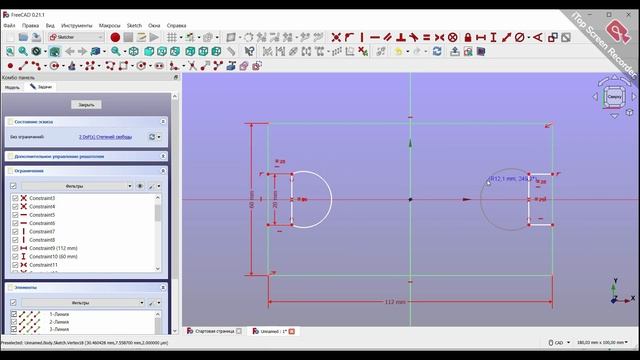Select the point-on-object constraint tool
The image size is (640, 360).
click(349, 38)
